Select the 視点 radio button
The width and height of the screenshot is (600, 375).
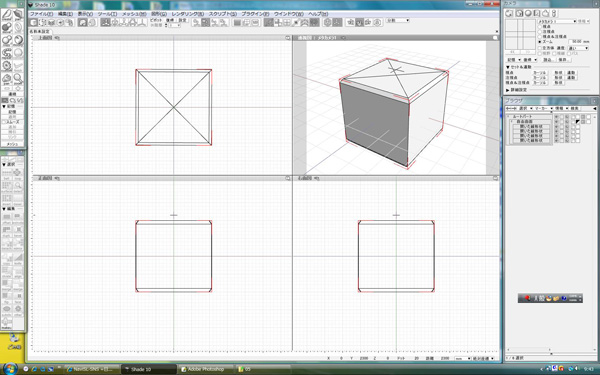pyautogui.click(x=540, y=27)
